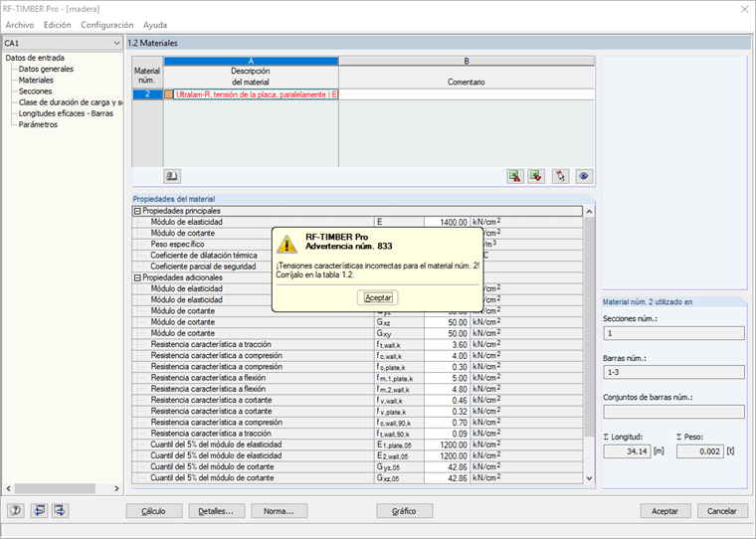Viewport: 756px width, 539px height.
Task: Select Datos generales in the tree
Action: pyautogui.click(x=46, y=69)
